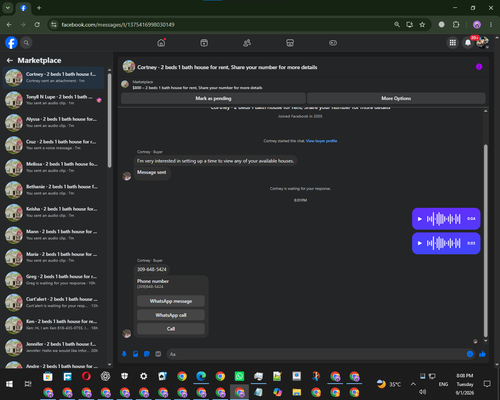Open the Jennifer conversation

(x=53, y=347)
